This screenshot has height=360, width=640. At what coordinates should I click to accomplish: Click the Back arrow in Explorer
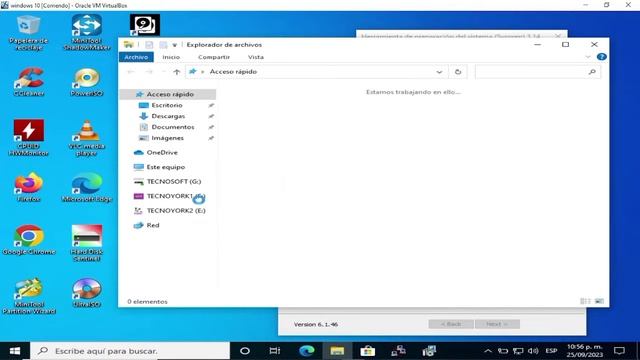tap(131, 72)
